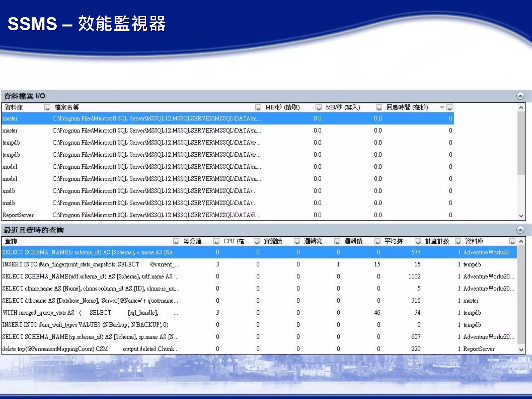Click sort arrow on 回應時間 column
532x399 pixels.
point(442,107)
